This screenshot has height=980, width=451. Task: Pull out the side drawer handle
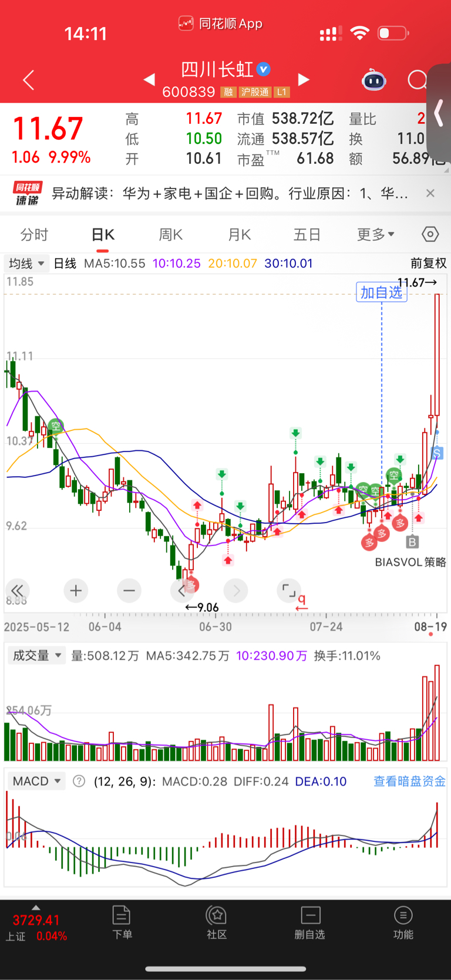tap(439, 113)
